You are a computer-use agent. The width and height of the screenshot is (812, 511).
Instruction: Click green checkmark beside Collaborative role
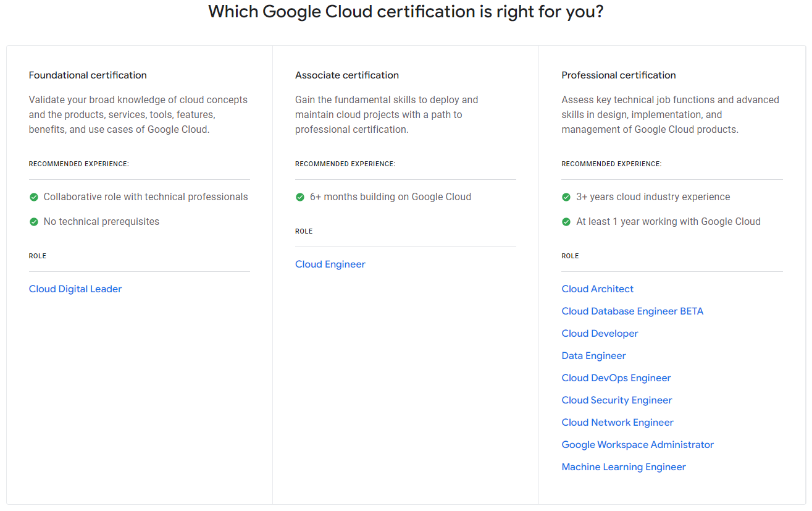[x=34, y=197]
